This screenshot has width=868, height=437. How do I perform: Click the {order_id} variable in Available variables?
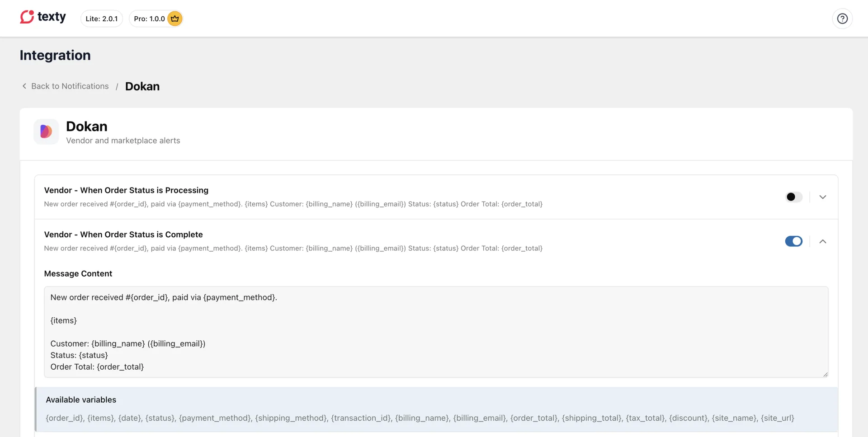(x=65, y=418)
